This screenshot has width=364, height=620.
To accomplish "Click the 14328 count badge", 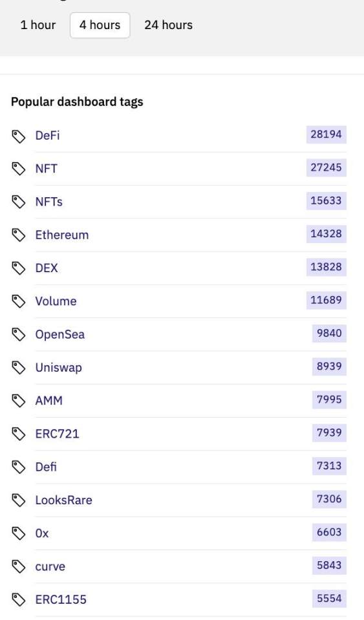I will point(326,233).
